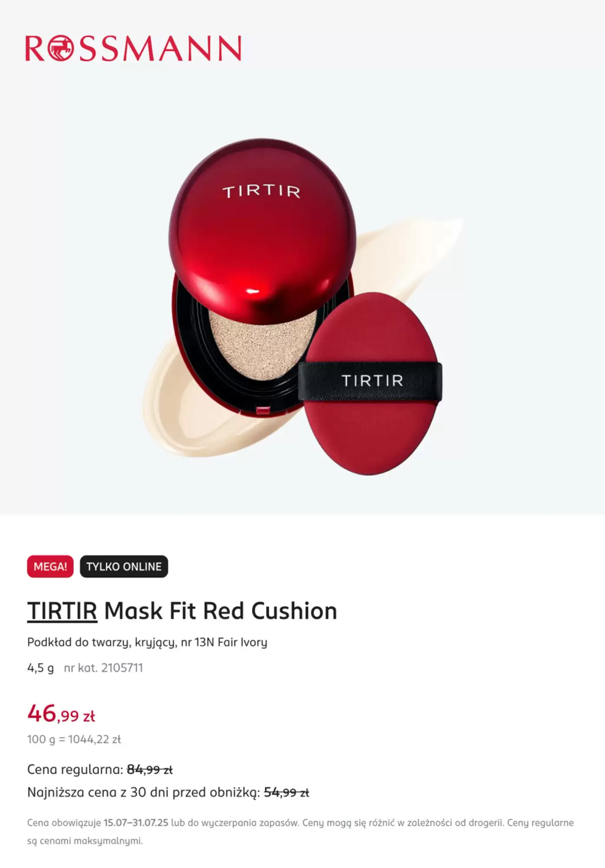Click the 4,5 g weight label
This screenshot has width=605, height=868.
[40, 667]
